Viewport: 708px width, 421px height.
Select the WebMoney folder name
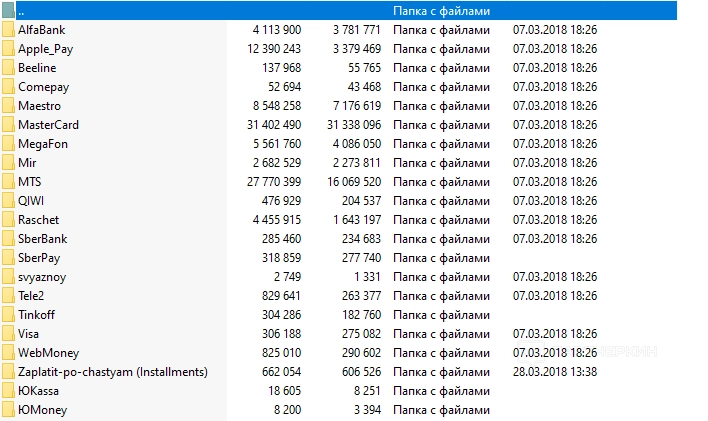pyautogui.click(x=48, y=353)
